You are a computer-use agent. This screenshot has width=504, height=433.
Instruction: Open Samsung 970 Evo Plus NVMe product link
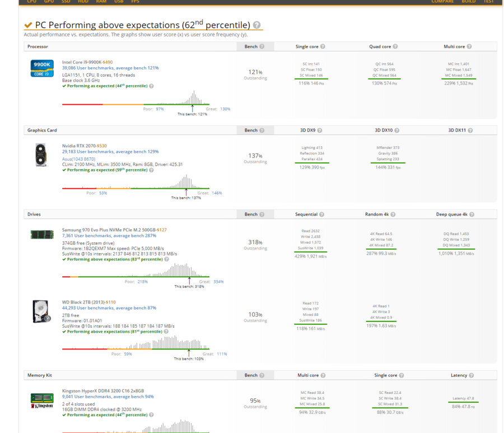[109, 230]
